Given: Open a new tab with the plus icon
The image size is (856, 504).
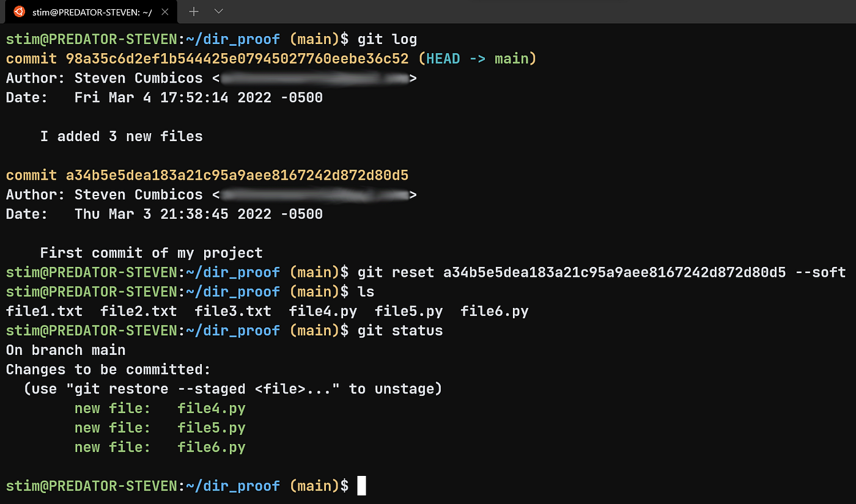Looking at the screenshot, I should click(x=193, y=11).
